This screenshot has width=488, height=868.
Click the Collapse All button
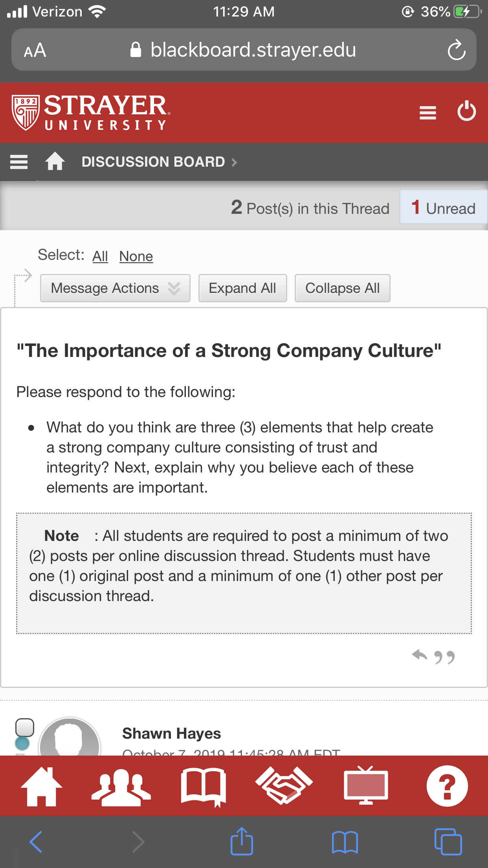(x=342, y=288)
